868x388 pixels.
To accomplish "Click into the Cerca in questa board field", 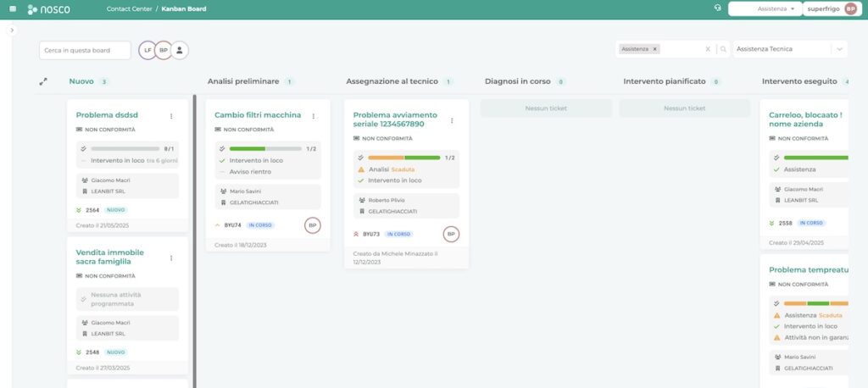I will coord(85,51).
